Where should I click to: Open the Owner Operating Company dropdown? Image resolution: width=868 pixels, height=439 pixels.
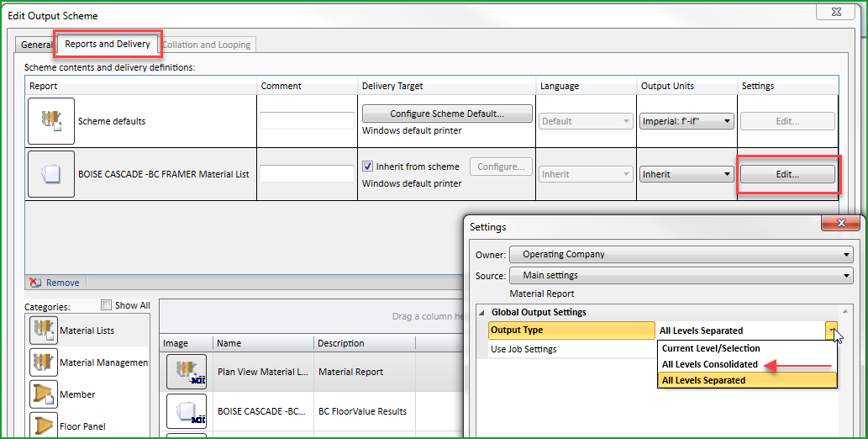click(681, 255)
